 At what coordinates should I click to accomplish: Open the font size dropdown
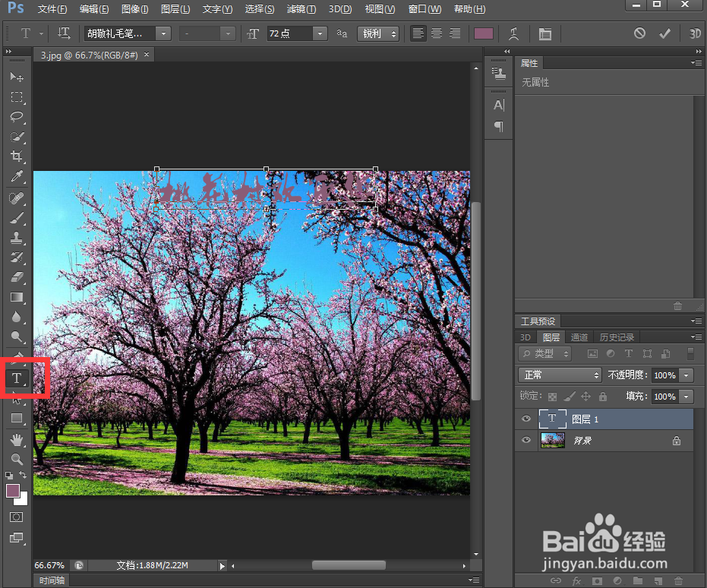tap(320, 33)
